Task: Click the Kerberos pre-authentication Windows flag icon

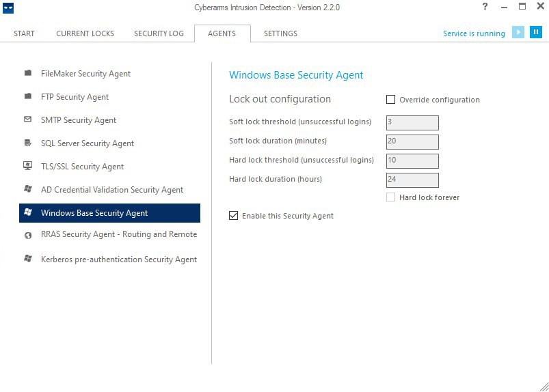Action: click(28, 259)
